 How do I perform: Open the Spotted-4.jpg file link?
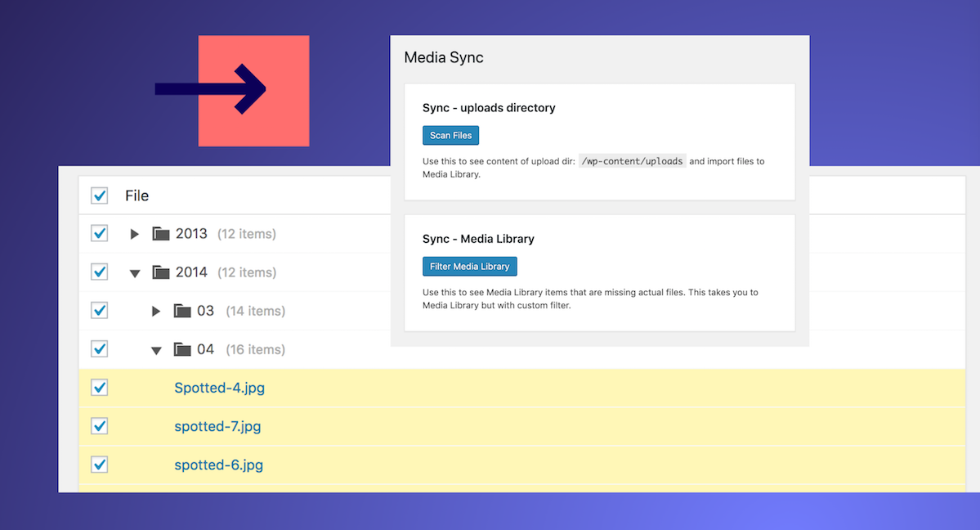pyautogui.click(x=219, y=388)
